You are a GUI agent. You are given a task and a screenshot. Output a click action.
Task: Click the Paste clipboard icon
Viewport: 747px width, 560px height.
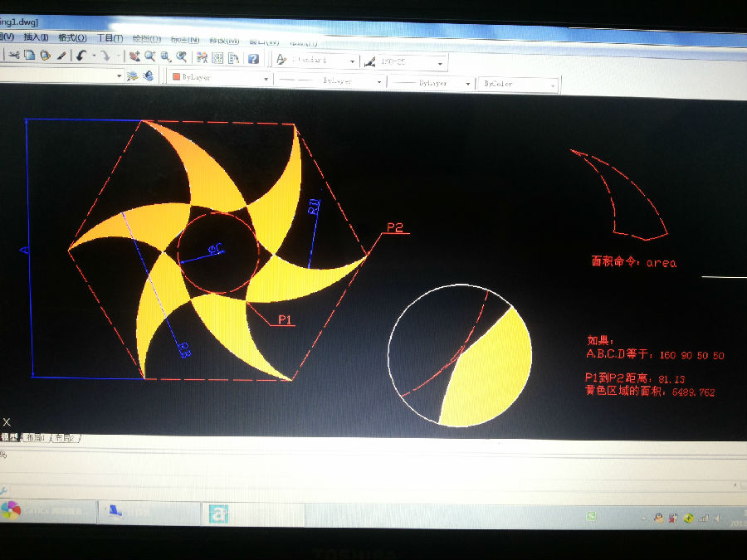click(45, 56)
